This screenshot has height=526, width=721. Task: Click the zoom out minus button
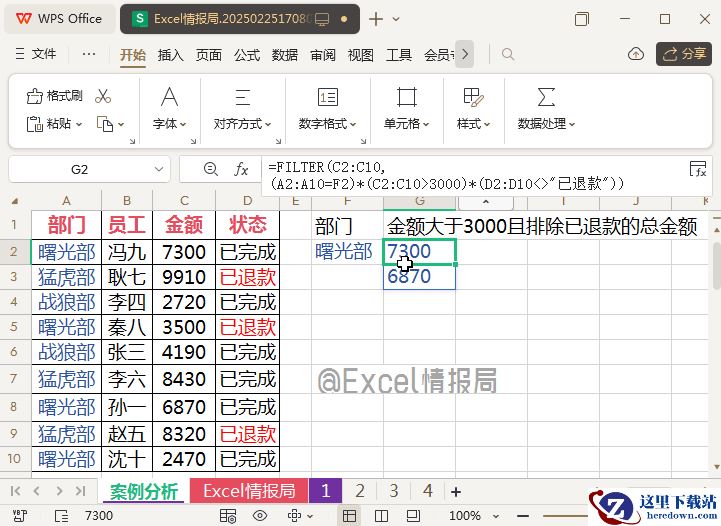pyautogui.click(x=523, y=516)
